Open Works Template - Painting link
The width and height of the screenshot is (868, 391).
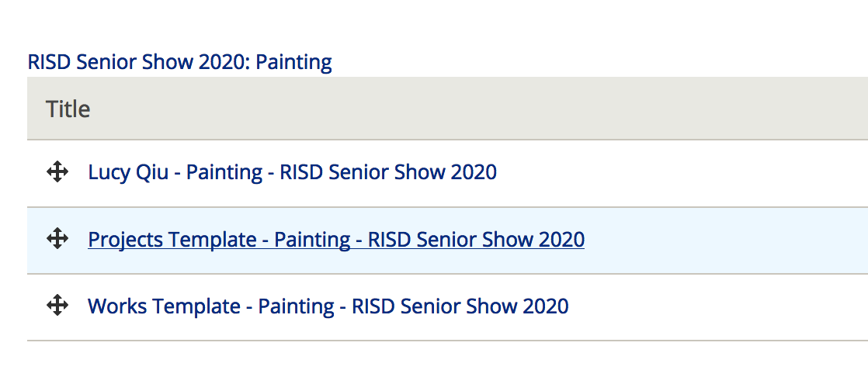click(328, 306)
